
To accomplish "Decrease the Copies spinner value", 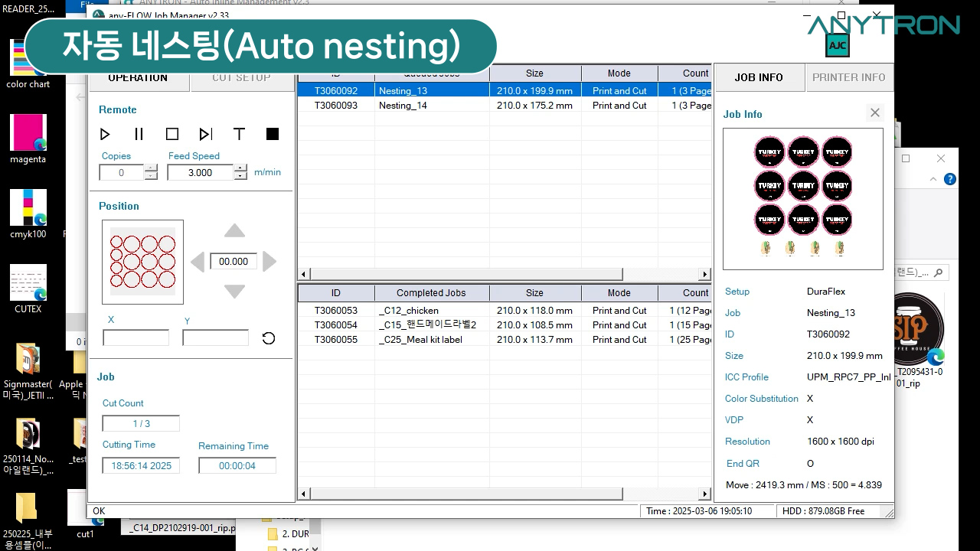I will pos(151,177).
